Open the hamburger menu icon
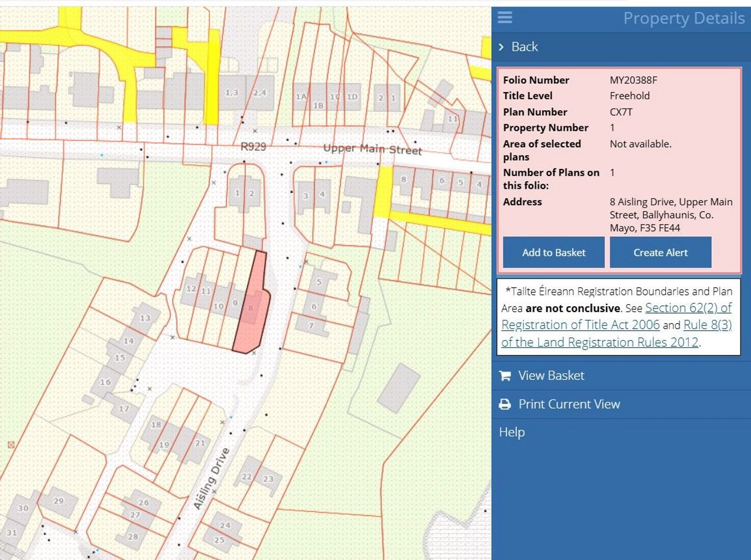The image size is (751, 560). [x=505, y=18]
